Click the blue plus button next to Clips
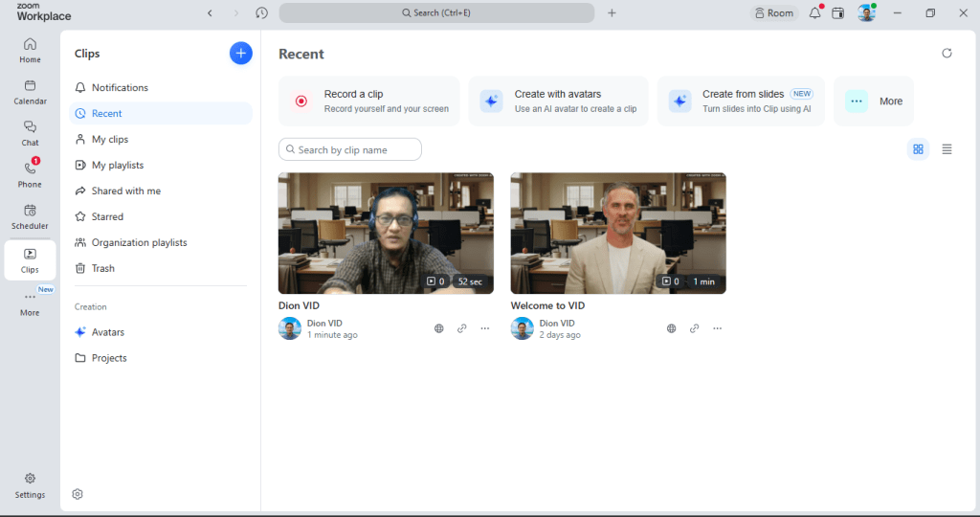Image resolution: width=980 pixels, height=517 pixels. (x=240, y=54)
